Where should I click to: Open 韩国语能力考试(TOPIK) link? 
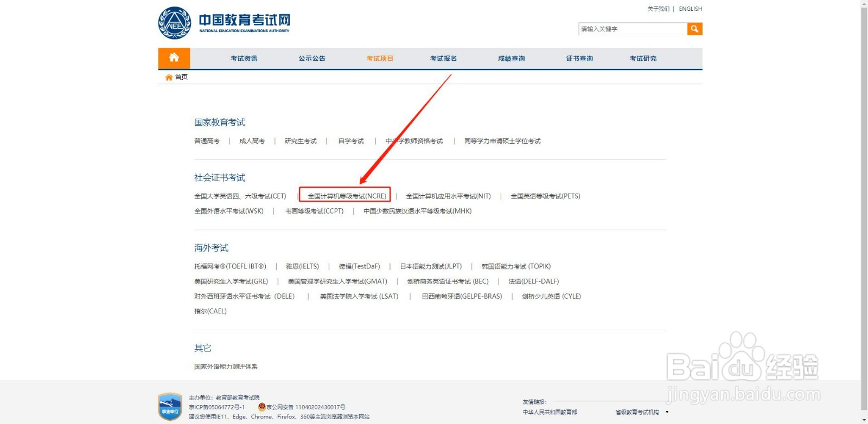pyautogui.click(x=516, y=266)
